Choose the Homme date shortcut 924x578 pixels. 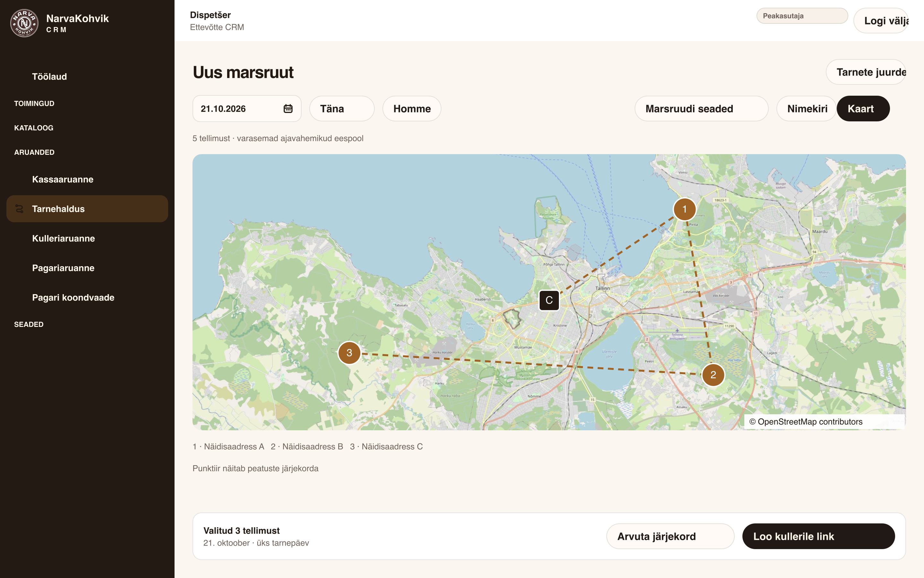click(412, 109)
